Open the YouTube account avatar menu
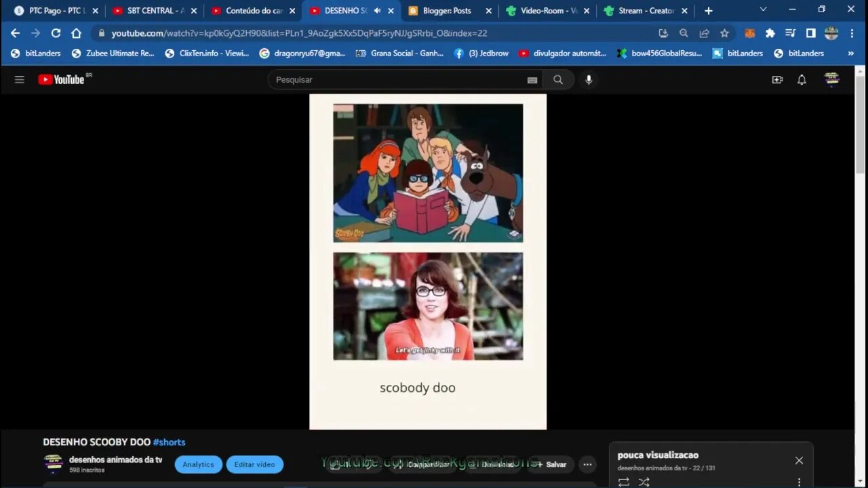The height and width of the screenshot is (488, 868). [x=831, y=79]
